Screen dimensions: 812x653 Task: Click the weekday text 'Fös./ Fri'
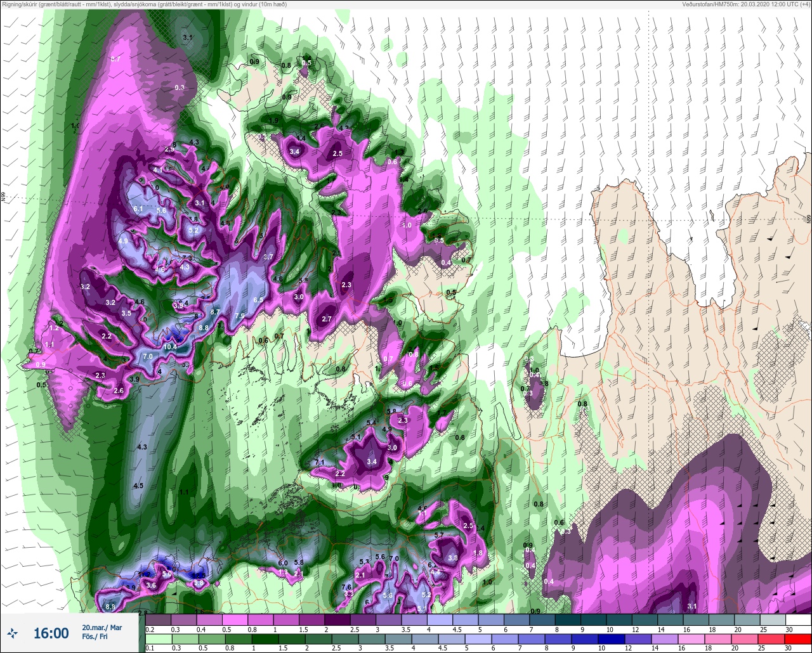point(95,637)
